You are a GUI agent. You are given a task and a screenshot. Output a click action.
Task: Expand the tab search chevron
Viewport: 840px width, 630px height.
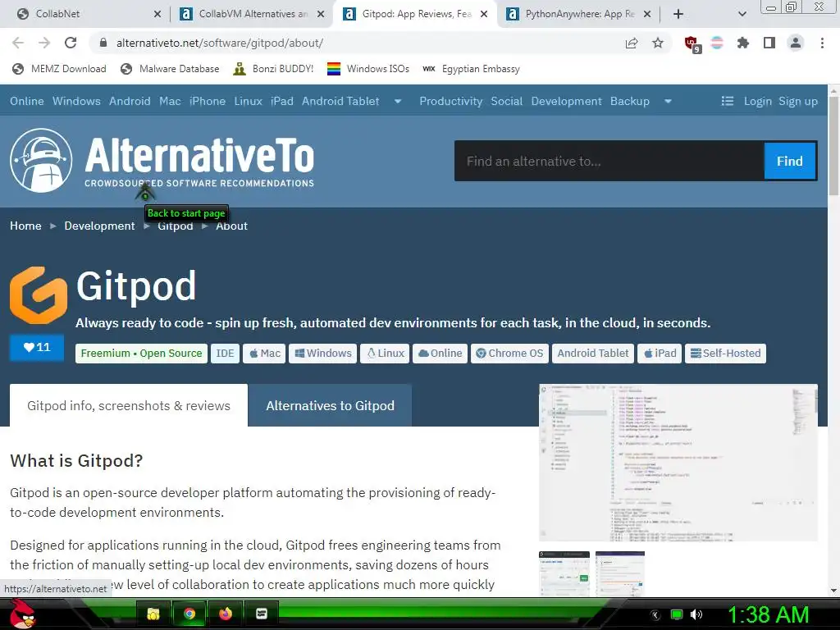pos(742,14)
